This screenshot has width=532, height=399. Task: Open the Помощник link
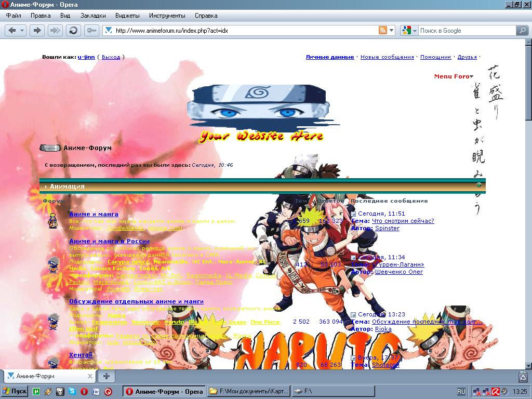click(436, 57)
